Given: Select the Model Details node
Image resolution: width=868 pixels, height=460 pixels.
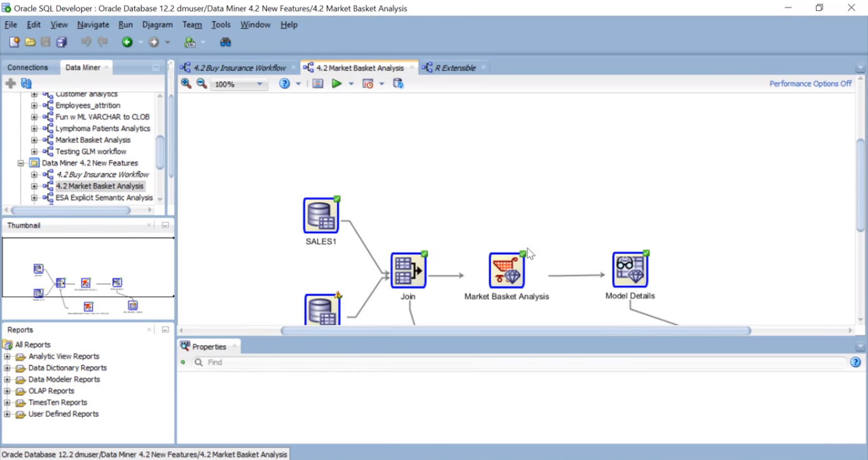Looking at the screenshot, I should pyautogui.click(x=630, y=269).
